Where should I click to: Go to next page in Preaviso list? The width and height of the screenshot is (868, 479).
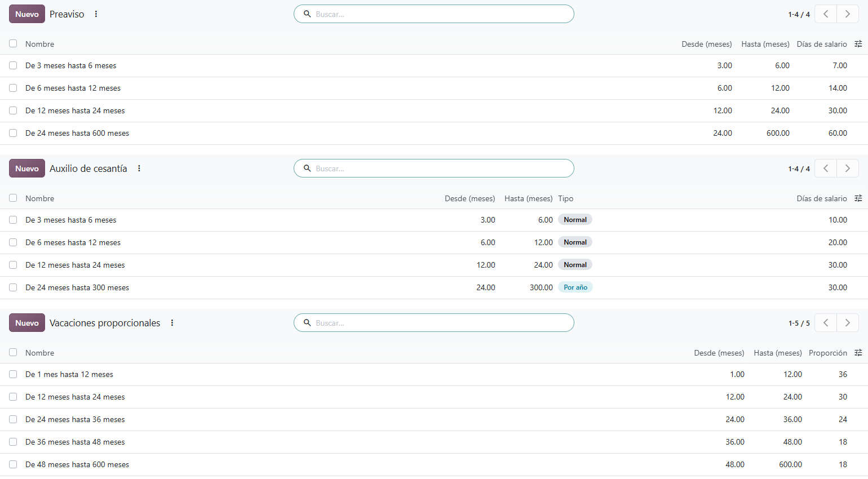(x=848, y=14)
